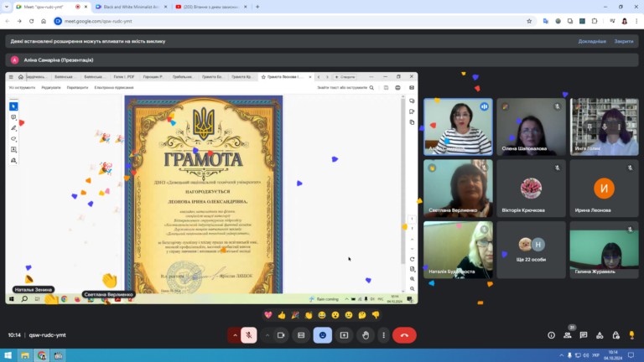This screenshot has width=644, height=362.
Task: Select Вікторія Крючкова participant tile
Action: (x=531, y=189)
